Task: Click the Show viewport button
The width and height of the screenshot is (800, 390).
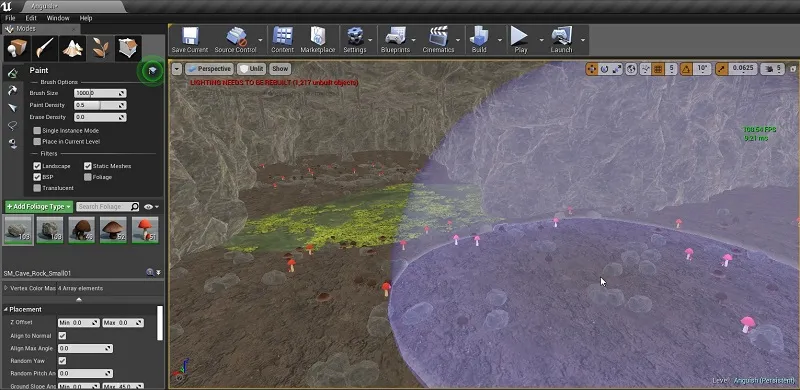Action: (x=280, y=68)
